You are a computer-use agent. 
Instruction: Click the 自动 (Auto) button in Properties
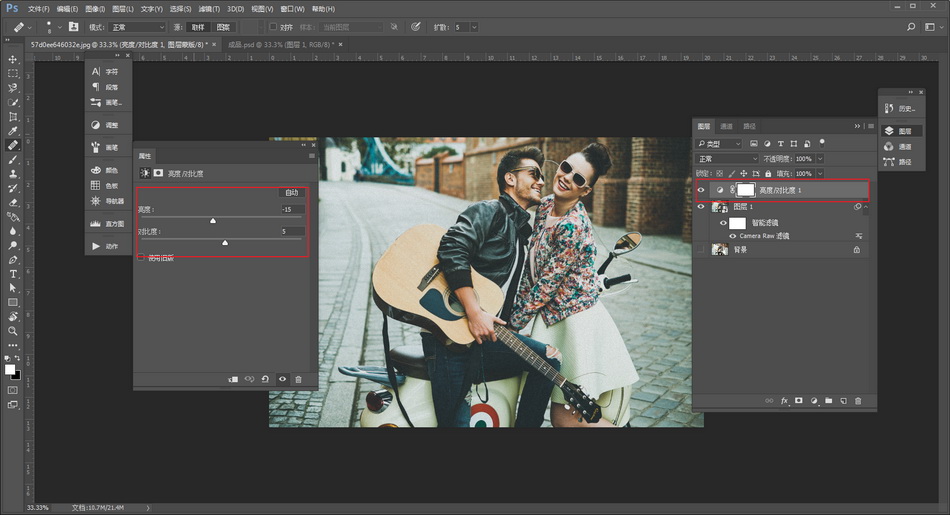291,192
